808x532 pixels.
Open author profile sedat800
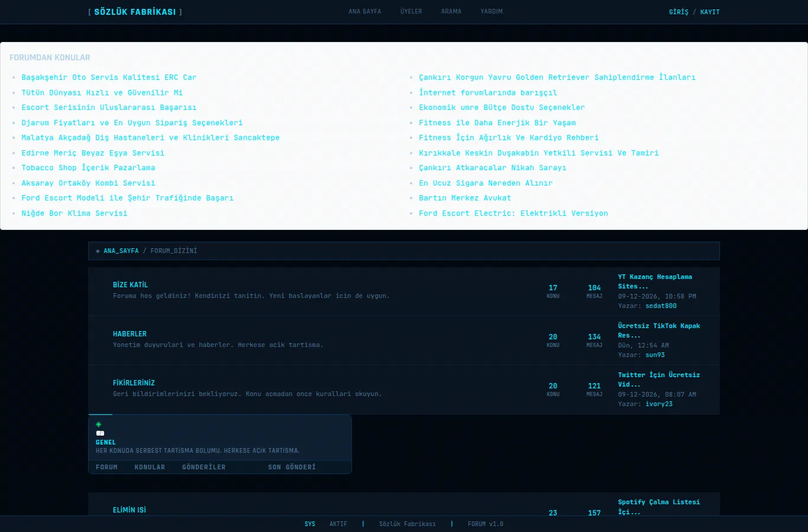(x=661, y=306)
